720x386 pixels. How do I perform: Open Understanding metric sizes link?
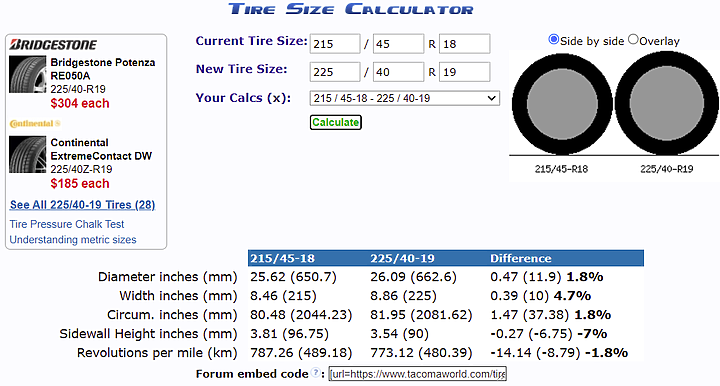[x=73, y=240]
